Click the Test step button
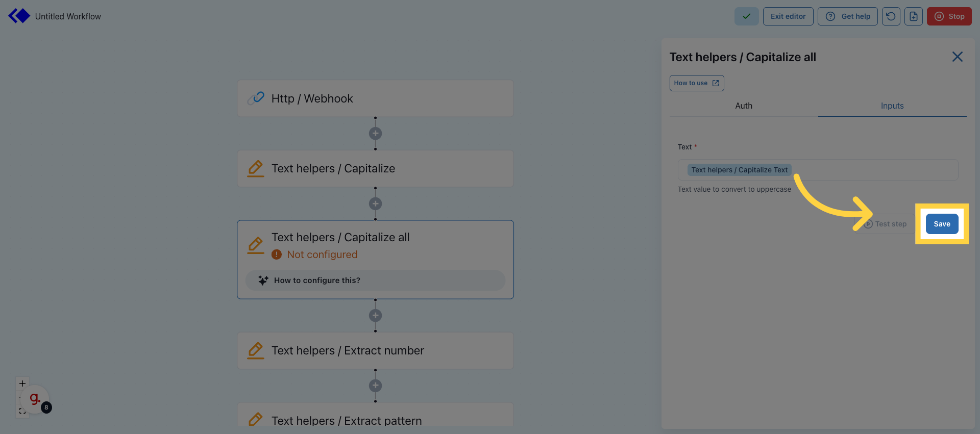Image resolution: width=980 pixels, height=434 pixels. tap(886, 224)
